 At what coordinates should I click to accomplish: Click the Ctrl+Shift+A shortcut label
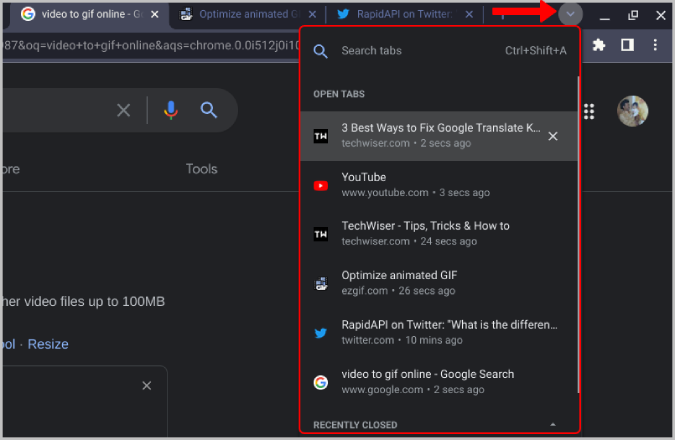coord(536,51)
